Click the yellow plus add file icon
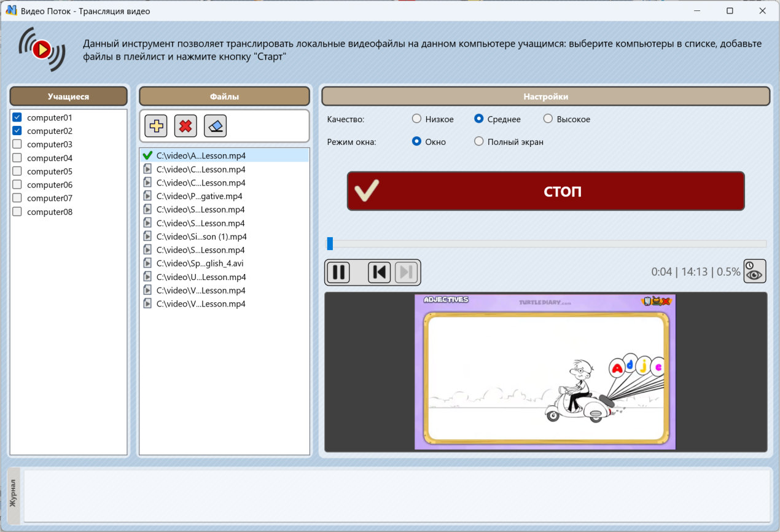Screen dimensions: 780x532 (156, 127)
